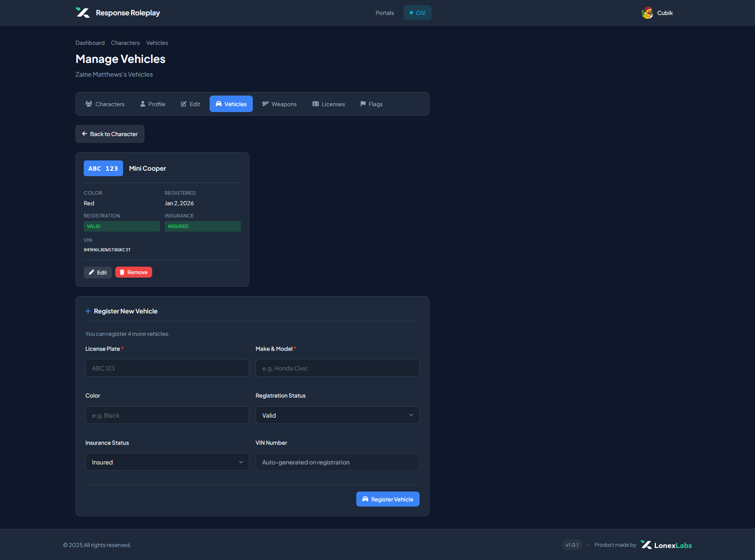Open the Characters tab in tab bar
Screen dimensions: 755x560
pos(105,104)
